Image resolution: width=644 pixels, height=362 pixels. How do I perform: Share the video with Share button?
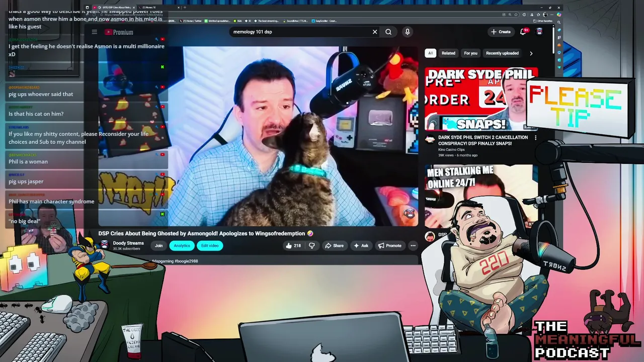[x=334, y=246]
